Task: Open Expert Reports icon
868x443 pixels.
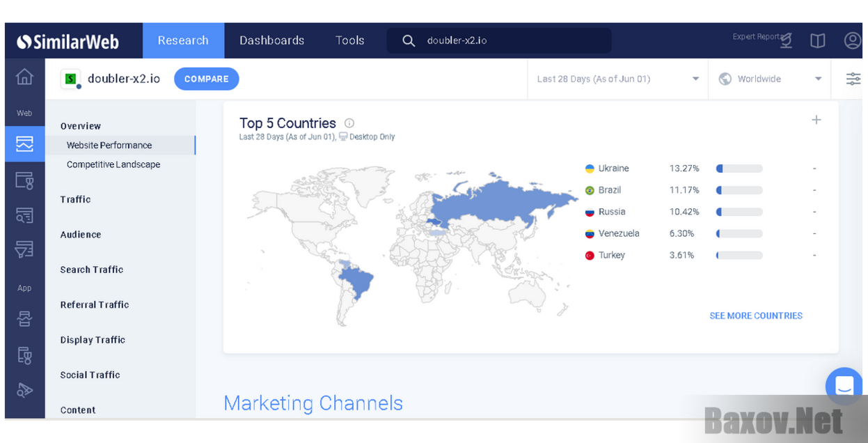Action: (786, 41)
